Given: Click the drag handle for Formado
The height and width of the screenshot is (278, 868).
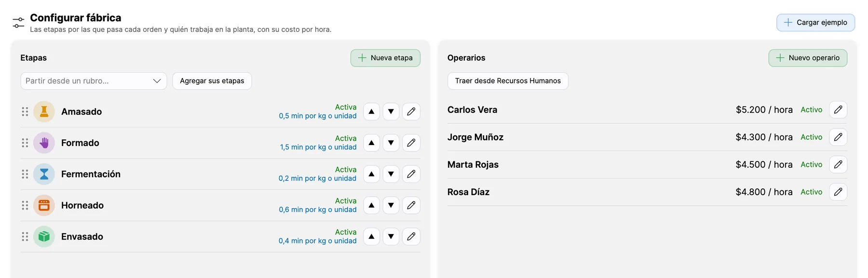Looking at the screenshot, I should click(25, 143).
